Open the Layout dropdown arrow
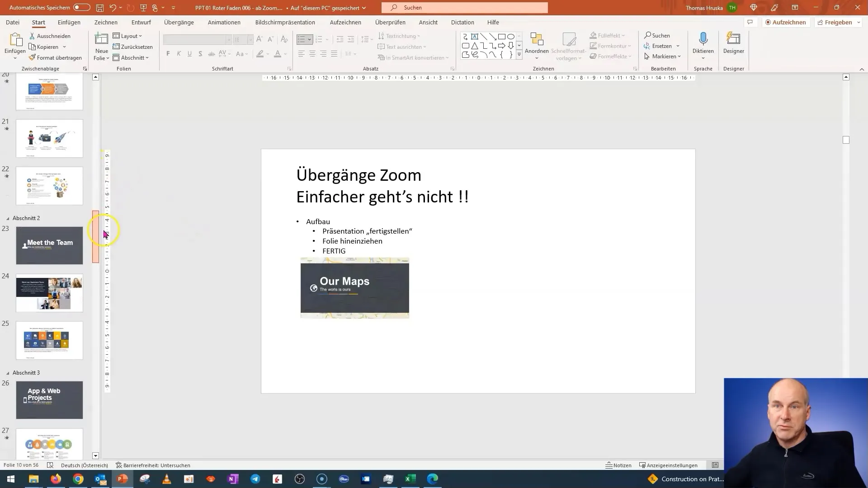868x488 pixels. pyautogui.click(x=142, y=36)
